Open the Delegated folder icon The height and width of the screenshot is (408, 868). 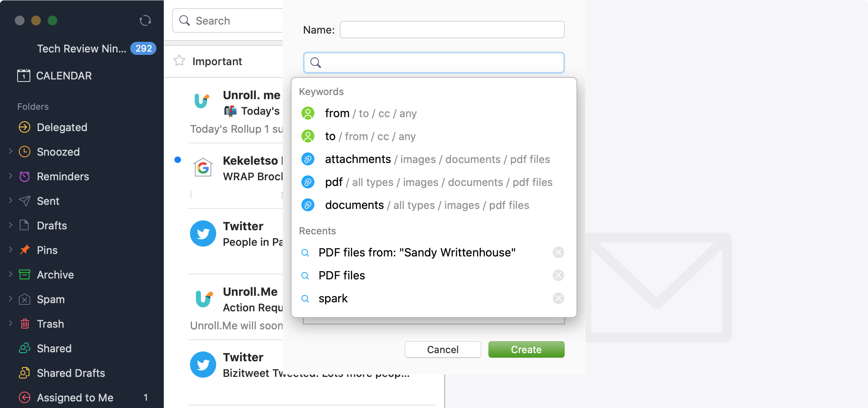[25, 127]
